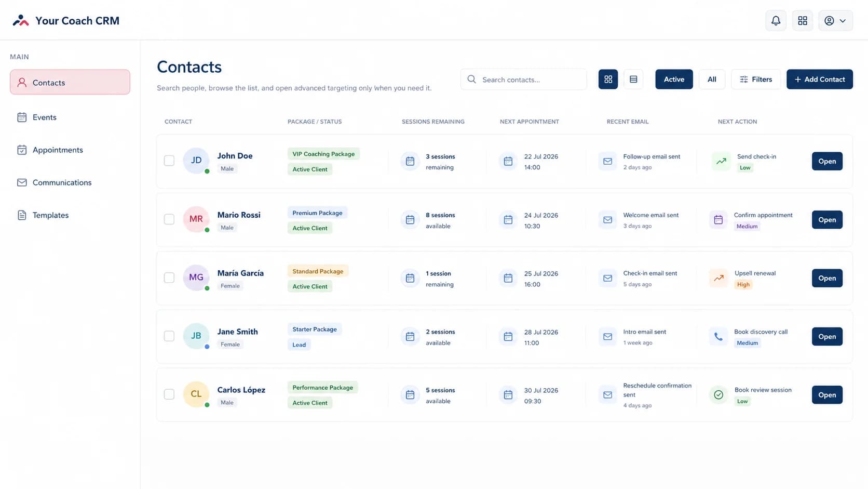Open María García's contact

[x=827, y=278]
